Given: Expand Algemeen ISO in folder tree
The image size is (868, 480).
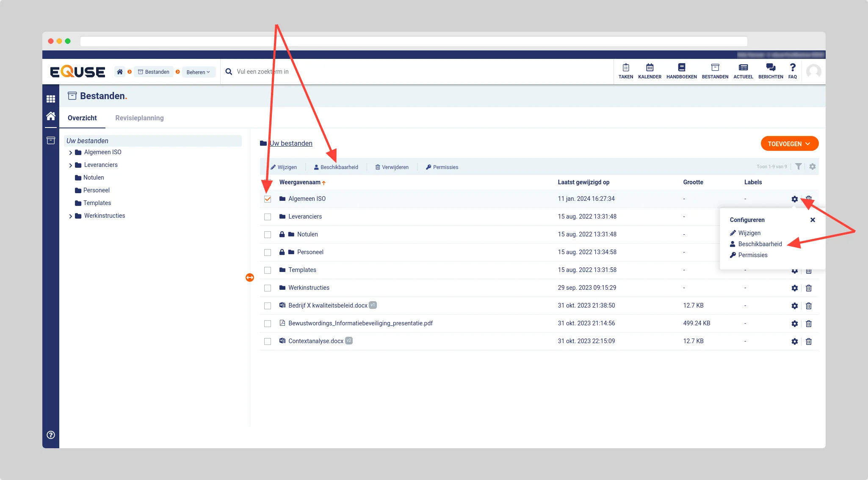Looking at the screenshot, I should point(70,153).
